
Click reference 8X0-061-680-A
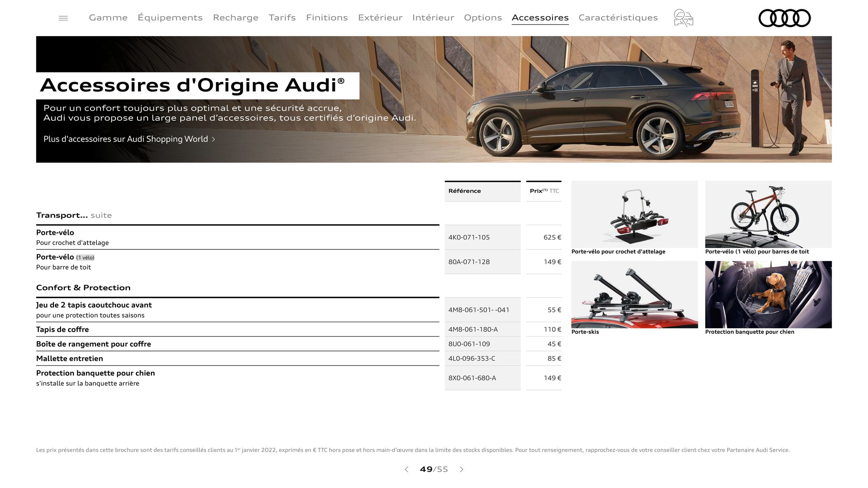(472, 378)
